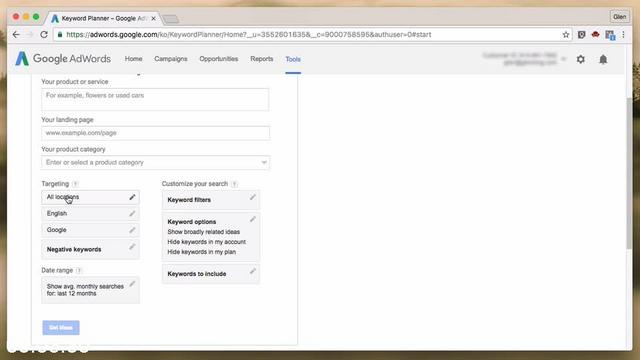Image resolution: width=640 pixels, height=360 pixels.
Task: Expand the customer account dropdown arrow
Action: [x=564, y=59]
